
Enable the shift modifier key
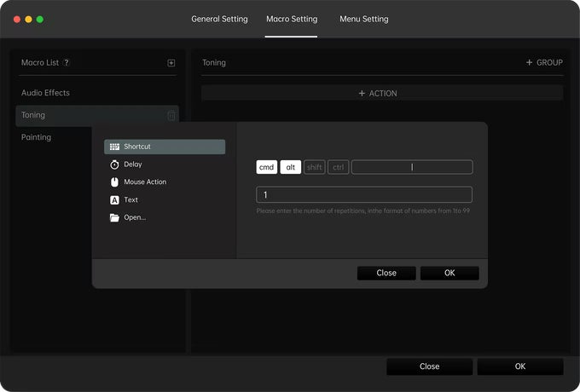(x=315, y=167)
